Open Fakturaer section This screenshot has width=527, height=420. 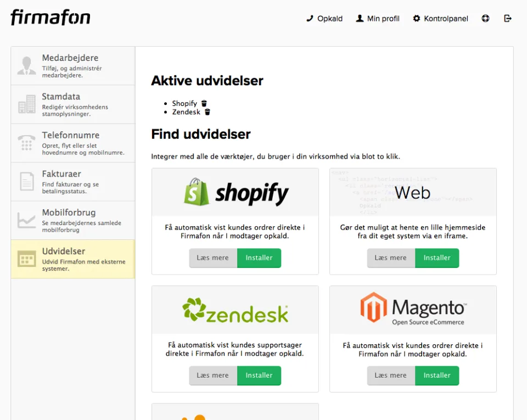click(73, 182)
